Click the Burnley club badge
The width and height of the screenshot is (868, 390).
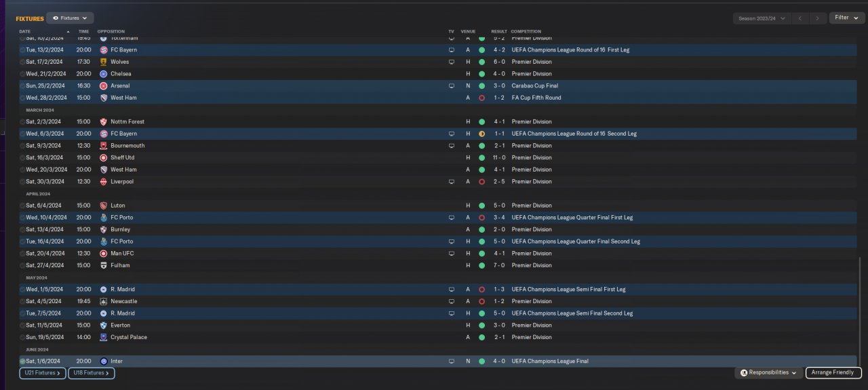[x=104, y=230]
